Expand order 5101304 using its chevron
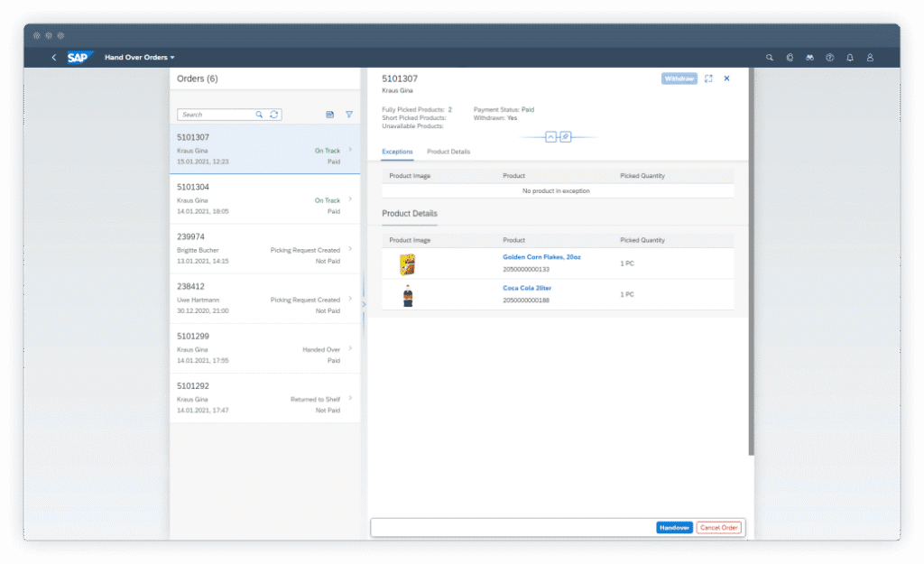The height and width of the screenshot is (564, 924). point(350,199)
